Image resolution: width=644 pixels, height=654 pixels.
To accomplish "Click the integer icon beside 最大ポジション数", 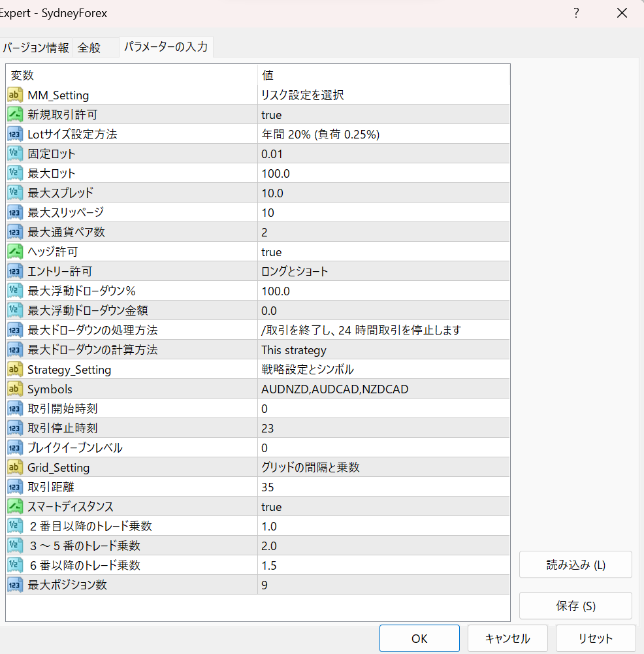I will tap(14, 585).
